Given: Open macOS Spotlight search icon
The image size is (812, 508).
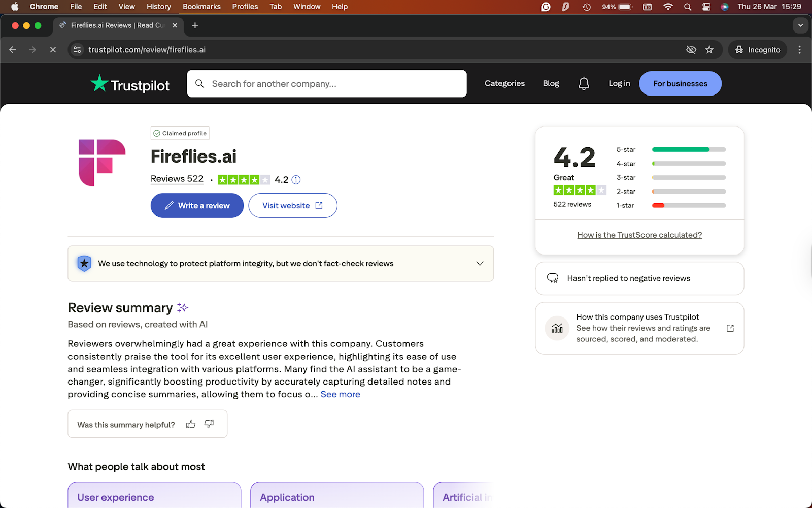Looking at the screenshot, I should pos(688,7).
